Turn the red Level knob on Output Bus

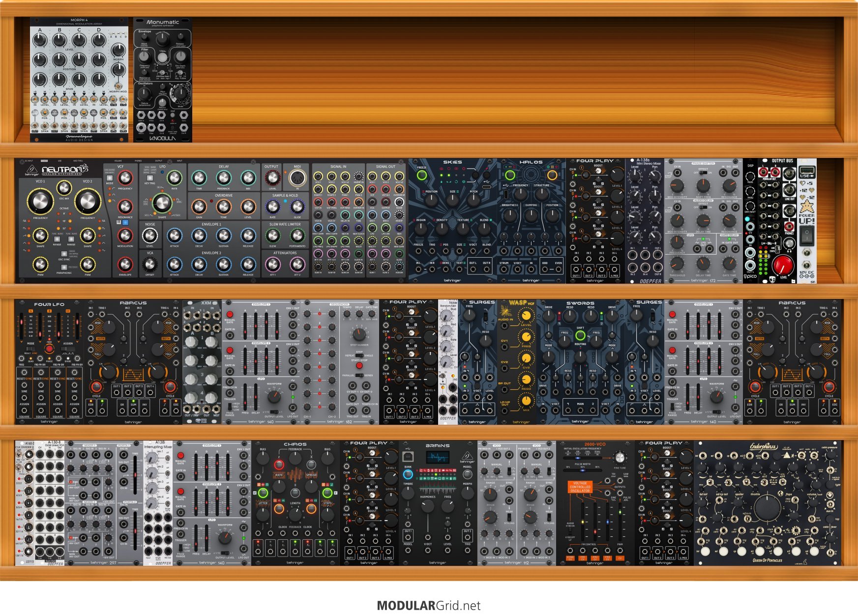click(x=783, y=266)
